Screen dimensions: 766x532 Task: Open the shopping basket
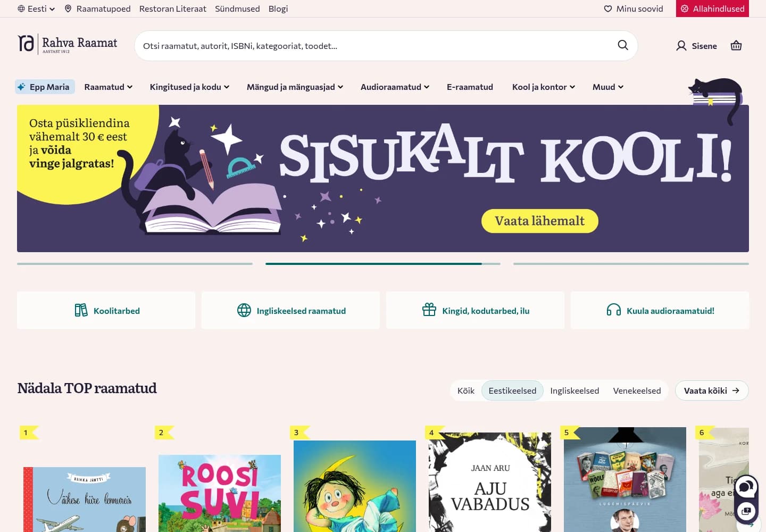point(736,46)
